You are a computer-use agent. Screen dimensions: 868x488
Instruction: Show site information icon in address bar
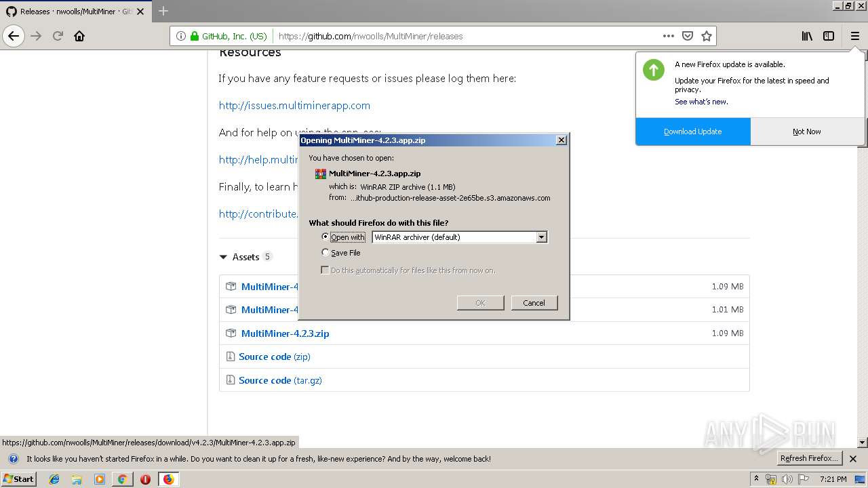pyautogui.click(x=181, y=36)
